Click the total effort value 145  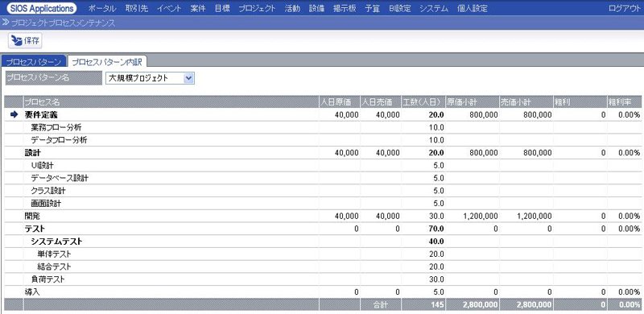click(x=438, y=304)
